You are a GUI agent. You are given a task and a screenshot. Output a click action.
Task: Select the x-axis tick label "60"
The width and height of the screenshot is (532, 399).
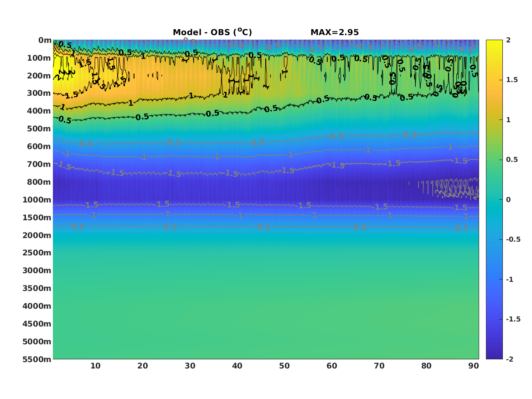[332, 366]
